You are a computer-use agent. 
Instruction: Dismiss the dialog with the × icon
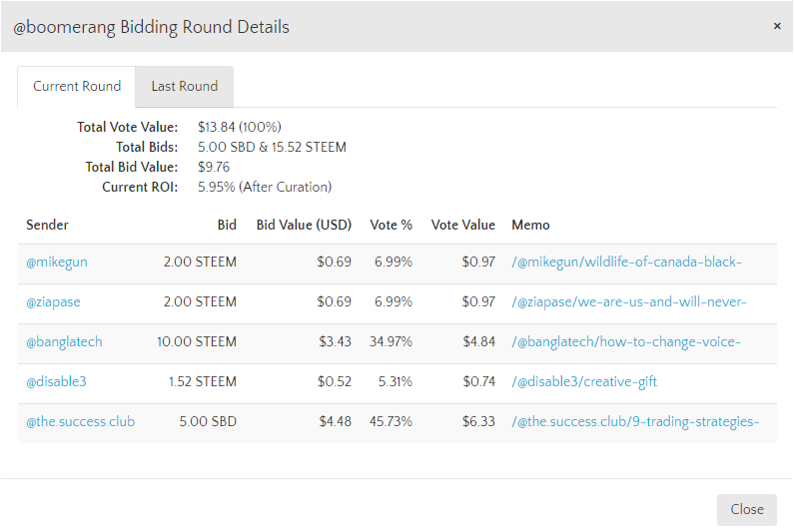pos(777,26)
